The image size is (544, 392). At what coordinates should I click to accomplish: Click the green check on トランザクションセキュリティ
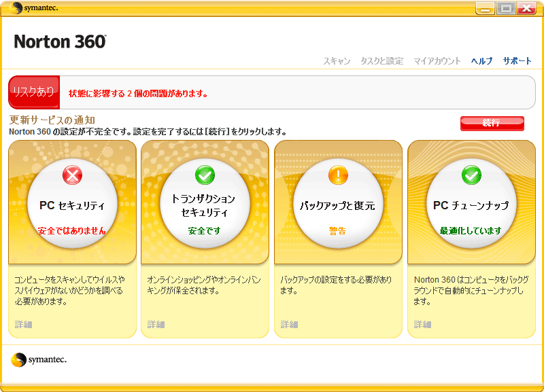coord(205,175)
